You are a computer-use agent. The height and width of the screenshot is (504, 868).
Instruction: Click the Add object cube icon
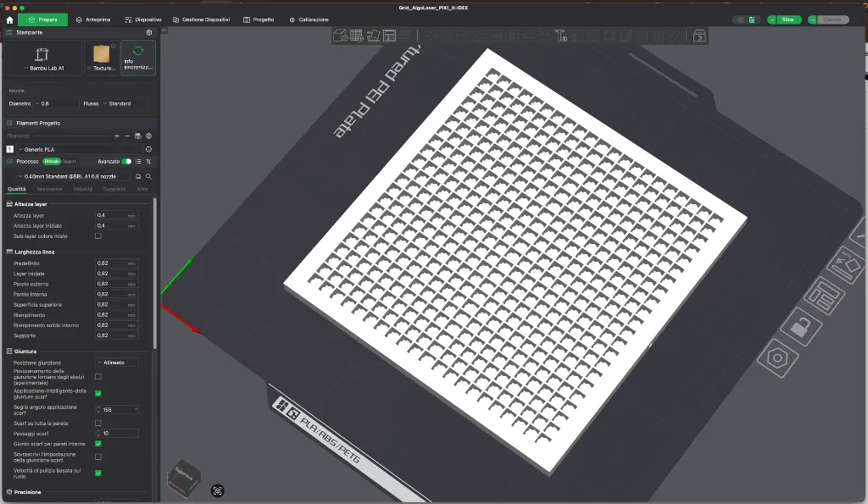(x=339, y=36)
